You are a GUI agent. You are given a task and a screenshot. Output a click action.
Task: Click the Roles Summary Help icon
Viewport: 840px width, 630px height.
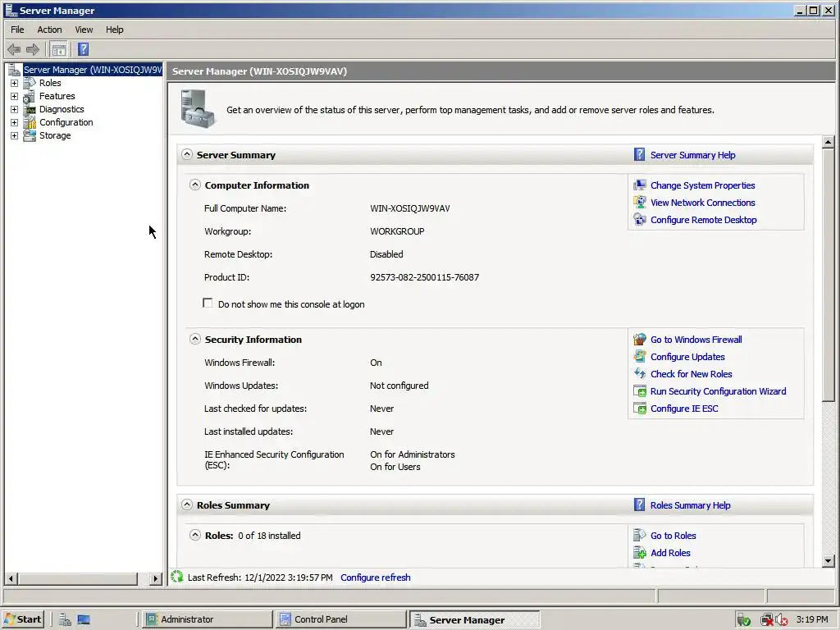click(639, 505)
